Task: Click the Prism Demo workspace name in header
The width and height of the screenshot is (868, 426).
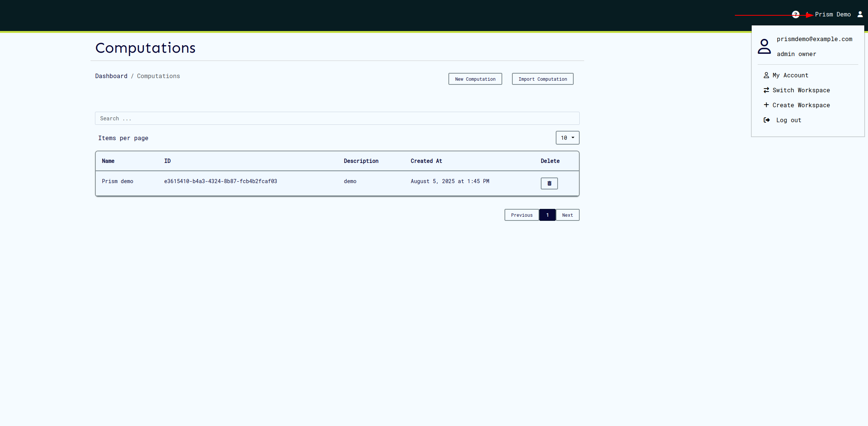Action: tap(833, 14)
